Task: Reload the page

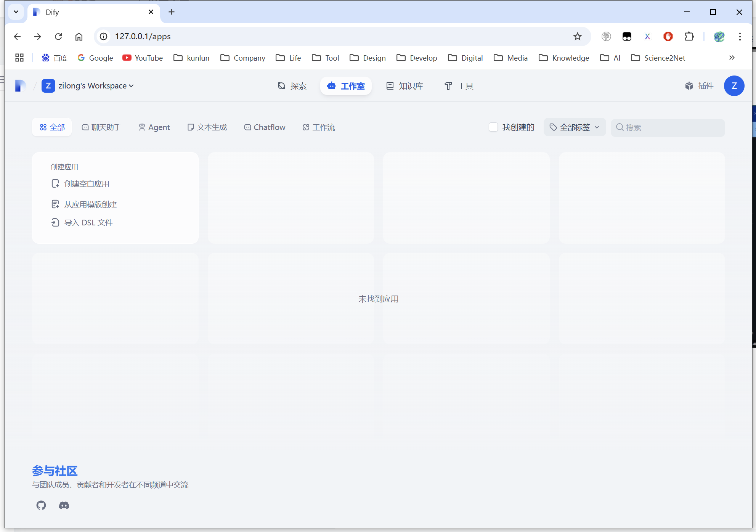Action: 58,37
